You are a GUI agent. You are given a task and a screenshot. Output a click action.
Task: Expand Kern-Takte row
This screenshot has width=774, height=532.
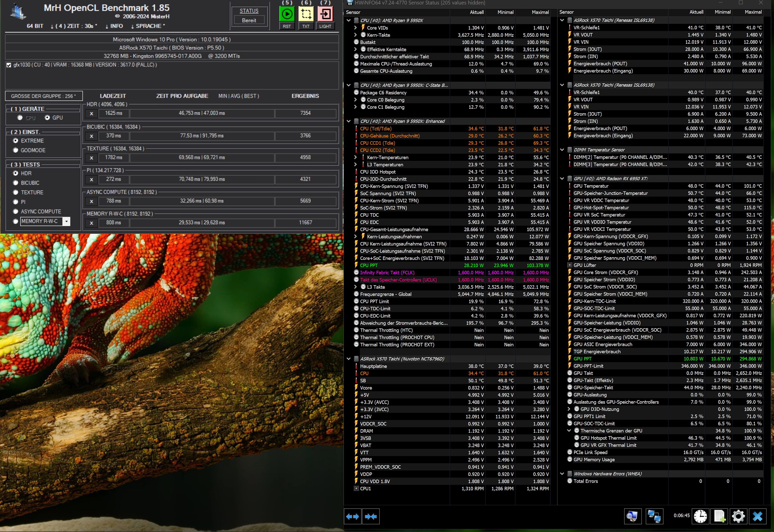[356, 35]
